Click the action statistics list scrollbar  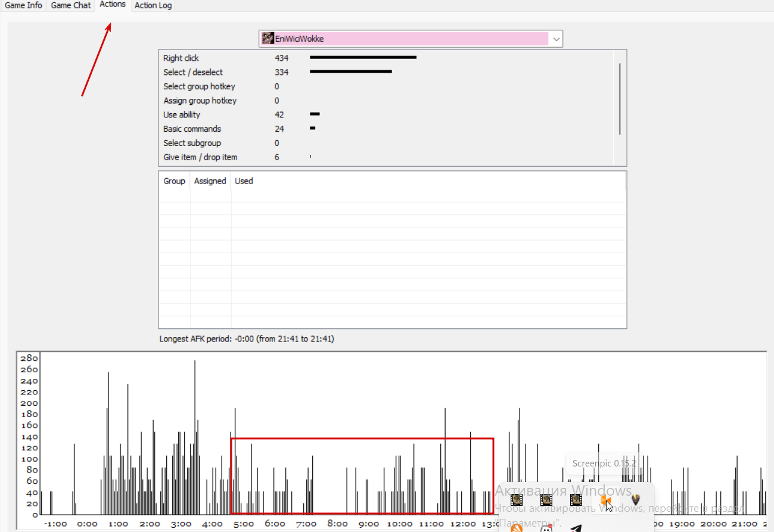(x=620, y=99)
